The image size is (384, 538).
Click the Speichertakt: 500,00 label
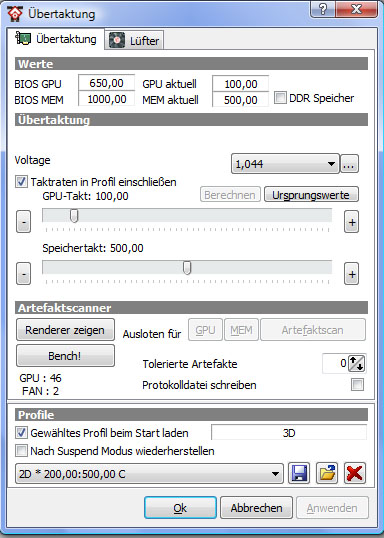point(93,248)
